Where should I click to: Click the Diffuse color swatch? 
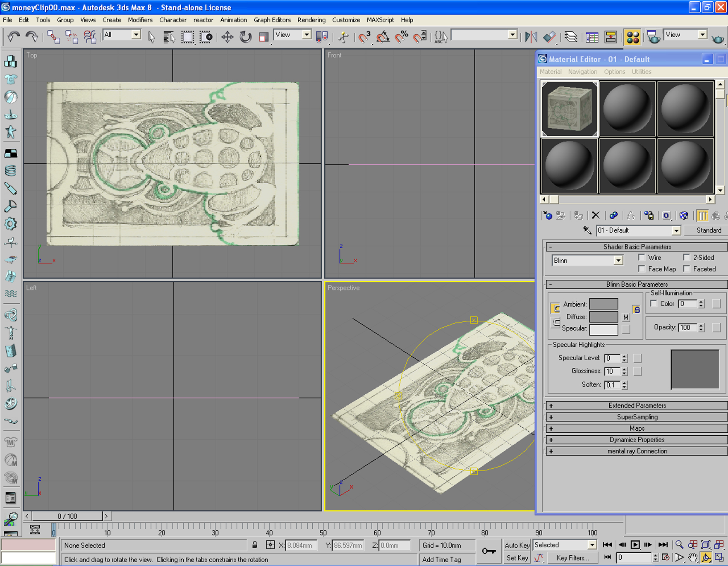603,317
